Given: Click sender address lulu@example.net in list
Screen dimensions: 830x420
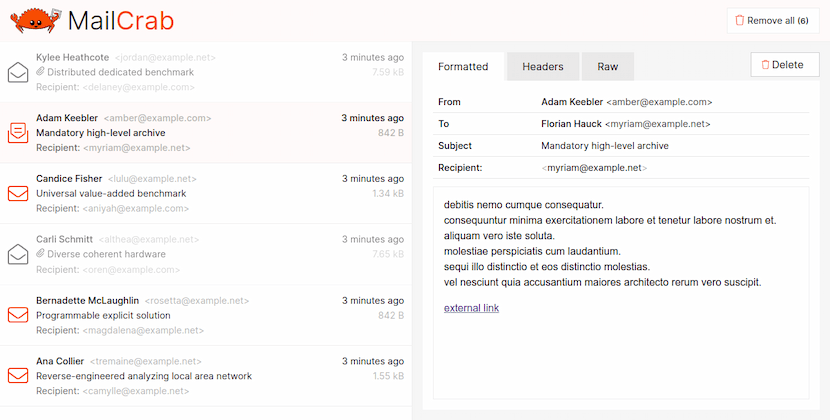Looking at the screenshot, I should tap(152, 178).
